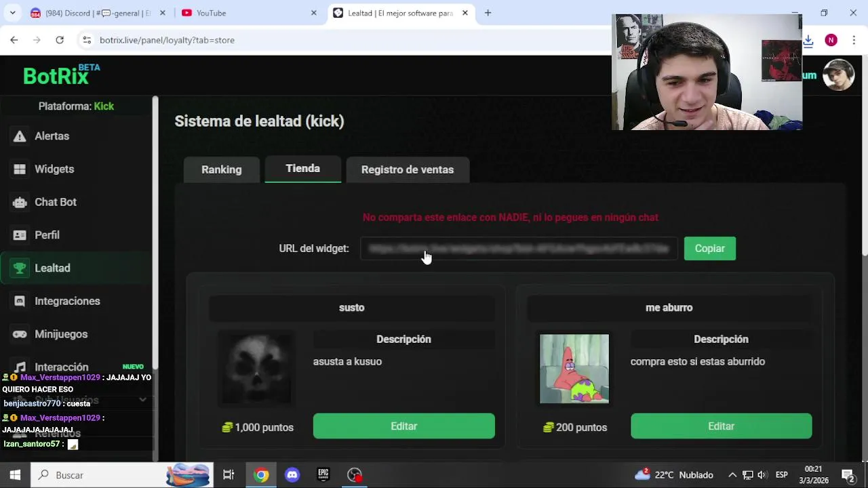Image resolution: width=868 pixels, height=488 pixels.
Task: Click the 200 puntos coin price
Action: [x=575, y=428]
